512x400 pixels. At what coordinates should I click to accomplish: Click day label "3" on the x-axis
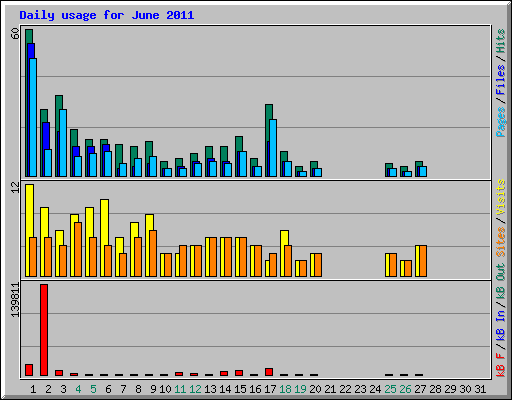[63, 389]
